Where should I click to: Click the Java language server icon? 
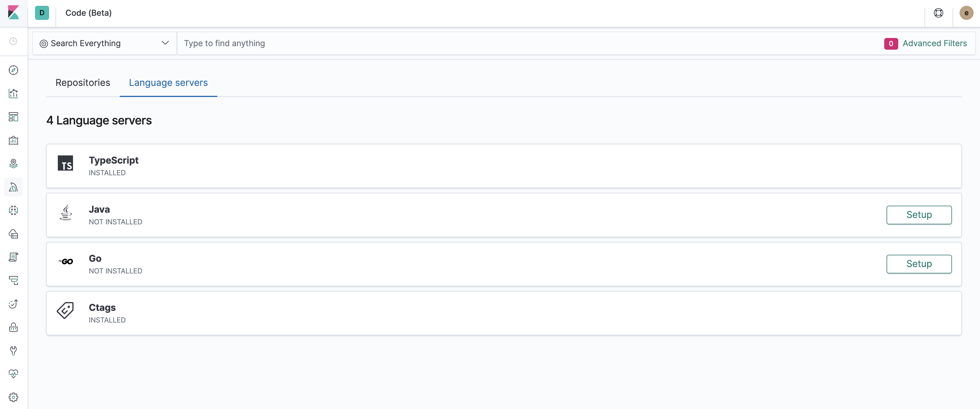[x=65, y=214]
